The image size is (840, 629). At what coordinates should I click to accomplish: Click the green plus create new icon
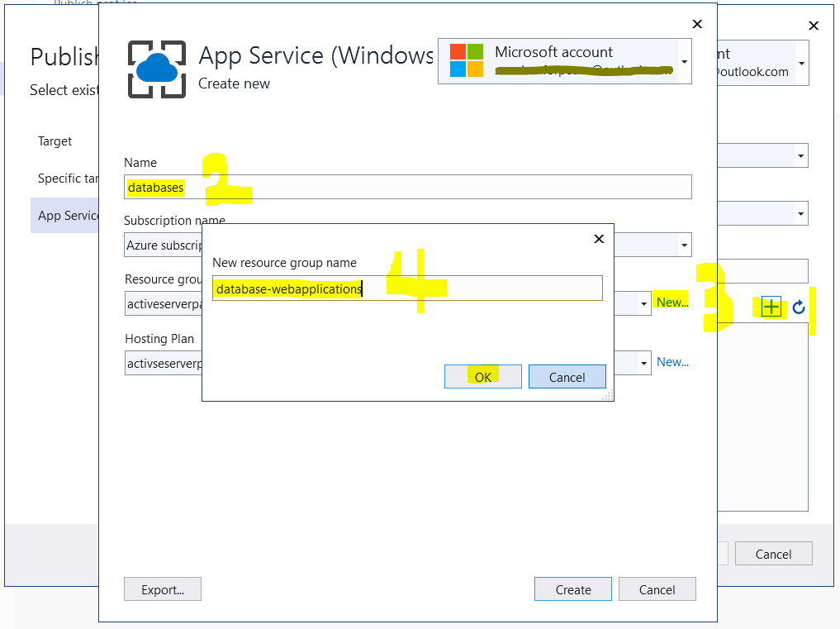pyautogui.click(x=771, y=307)
